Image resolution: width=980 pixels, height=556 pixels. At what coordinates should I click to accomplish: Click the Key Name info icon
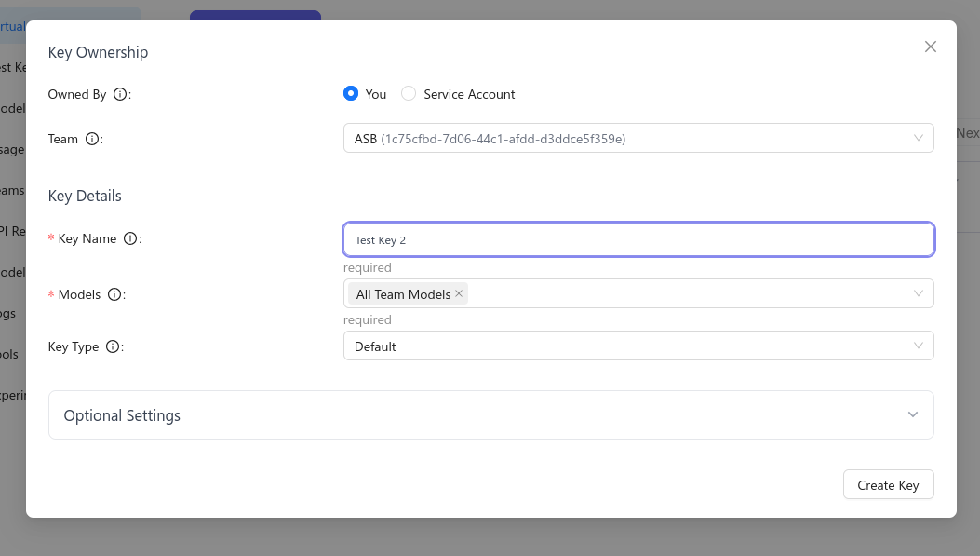[130, 238]
